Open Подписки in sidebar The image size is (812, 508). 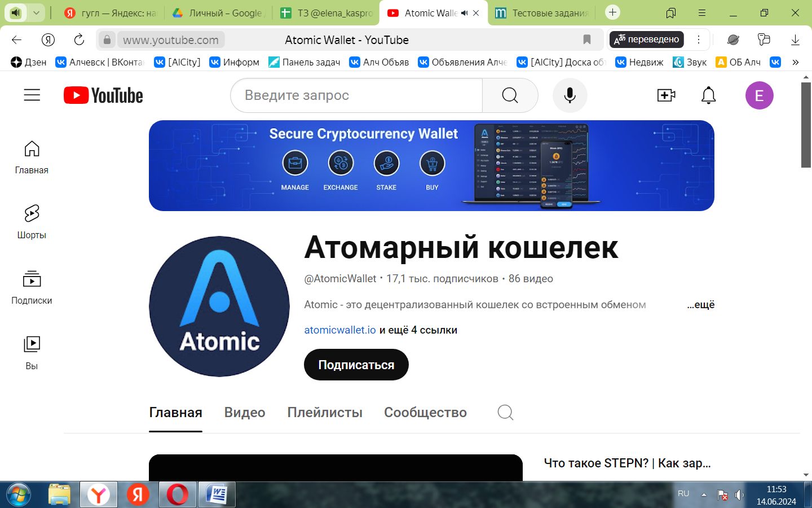click(x=32, y=288)
